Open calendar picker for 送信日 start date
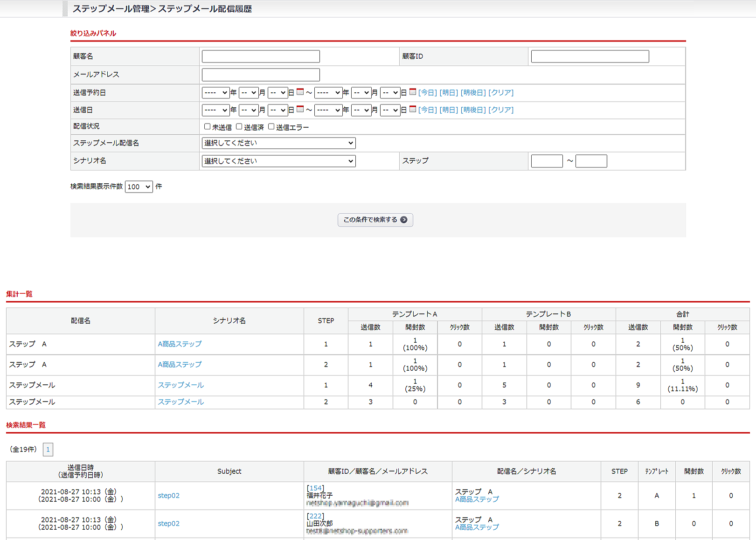 click(x=300, y=109)
